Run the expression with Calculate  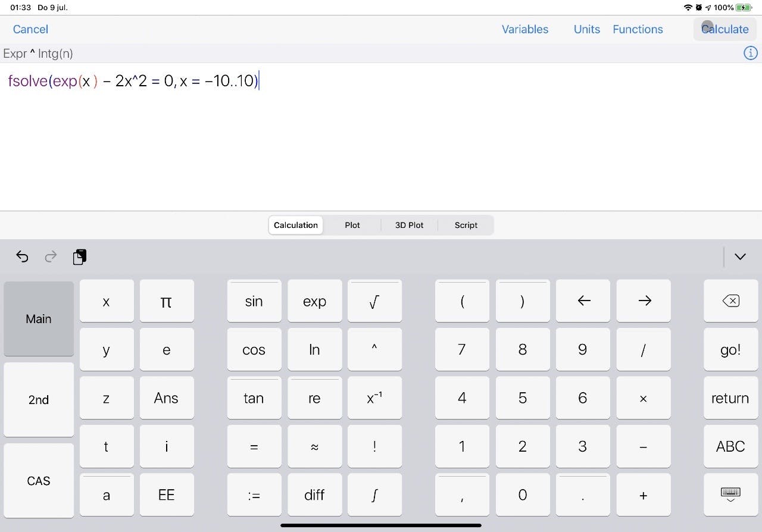[x=724, y=29]
